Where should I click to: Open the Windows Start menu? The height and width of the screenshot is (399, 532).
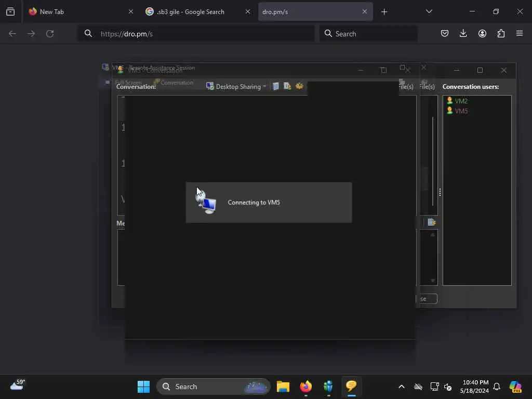[143, 387]
